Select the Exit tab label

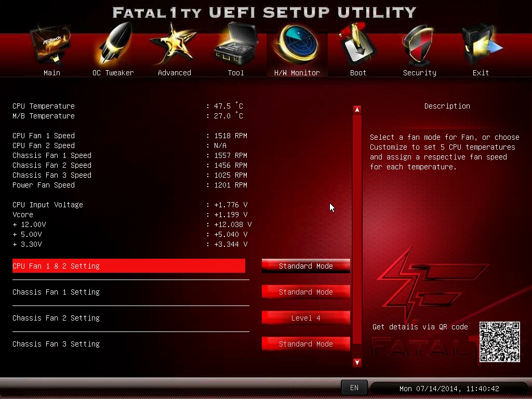(x=481, y=73)
